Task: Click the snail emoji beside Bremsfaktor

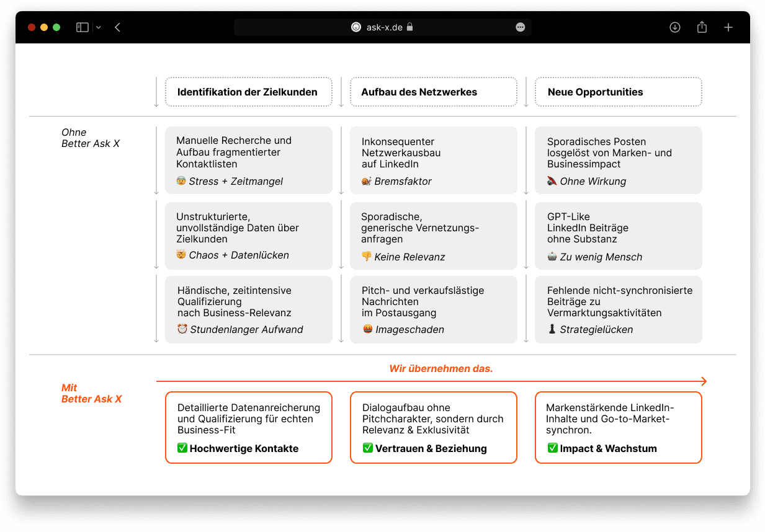Action: (366, 181)
